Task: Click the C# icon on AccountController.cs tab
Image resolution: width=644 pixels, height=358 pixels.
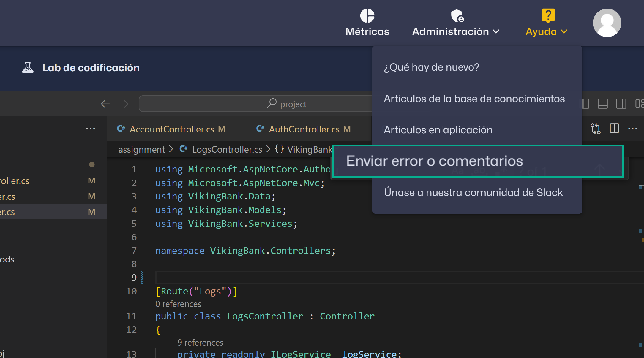Action: [x=121, y=129]
